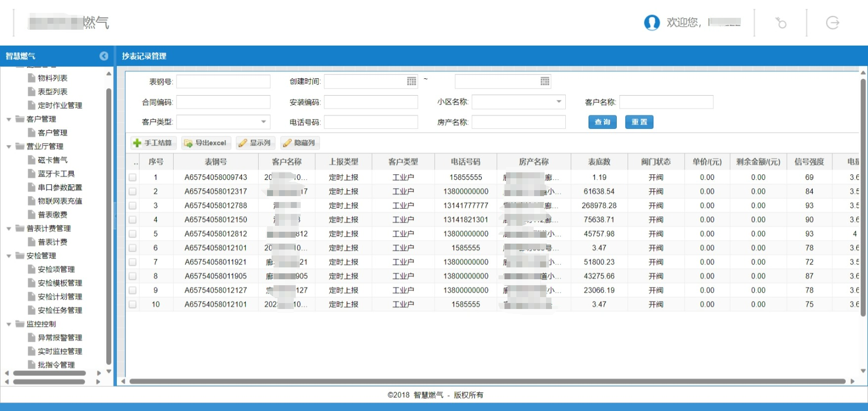The image size is (868, 411).
Task: Open 普表计费 menu item
Action: coord(52,242)
